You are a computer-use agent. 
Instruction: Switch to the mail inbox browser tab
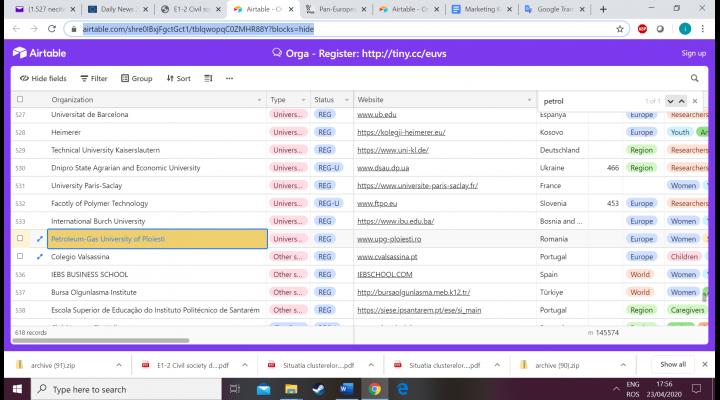[x=45, y=9]
